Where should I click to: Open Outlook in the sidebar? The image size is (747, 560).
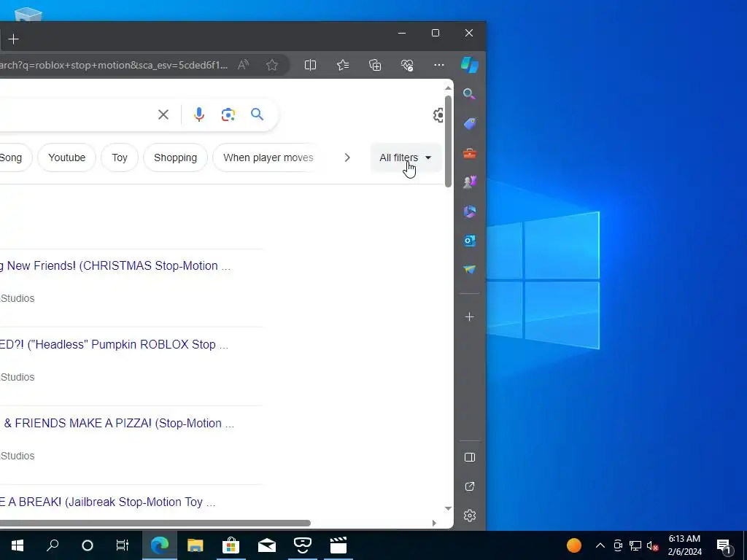pos(469,241)
